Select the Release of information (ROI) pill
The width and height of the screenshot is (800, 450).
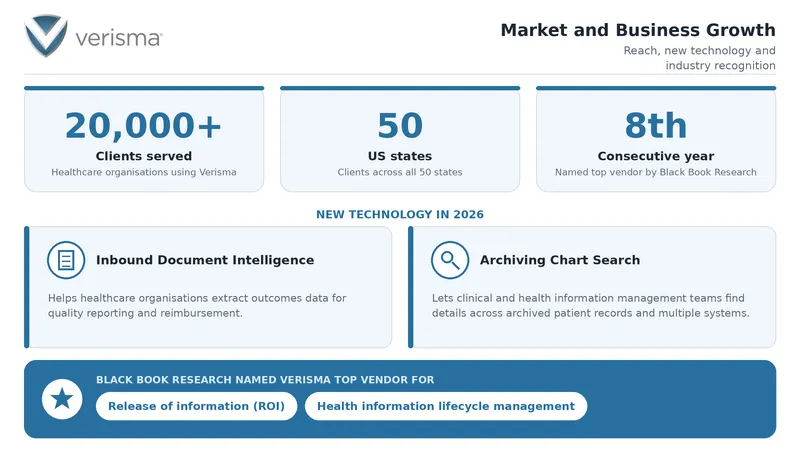pos(196,406)
